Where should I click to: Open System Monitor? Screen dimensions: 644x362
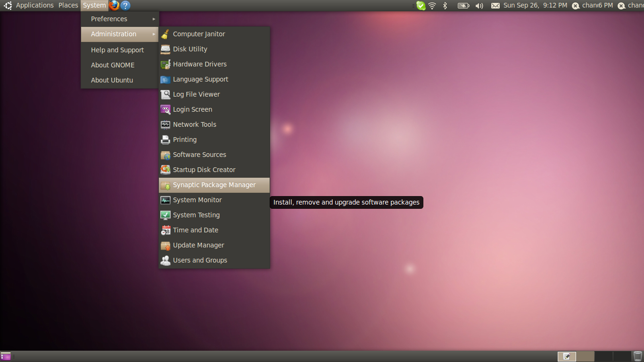tap(215, 200)
